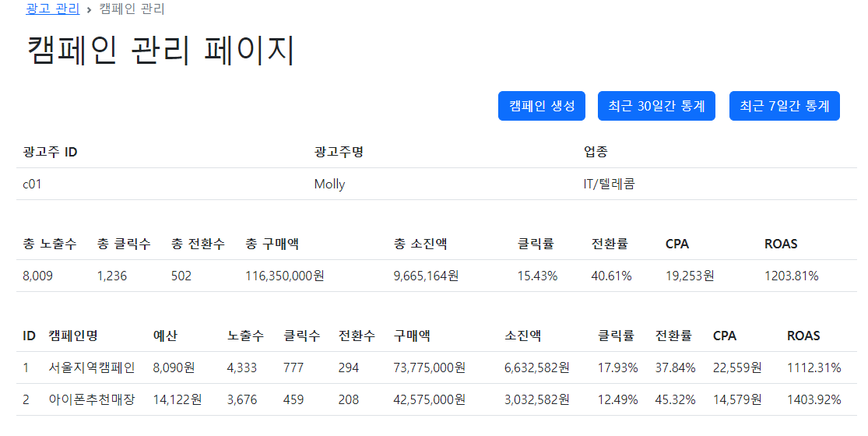Click the 총 소진액 header
The height and width of the screenshot is (436, 868).
point(420,244)
